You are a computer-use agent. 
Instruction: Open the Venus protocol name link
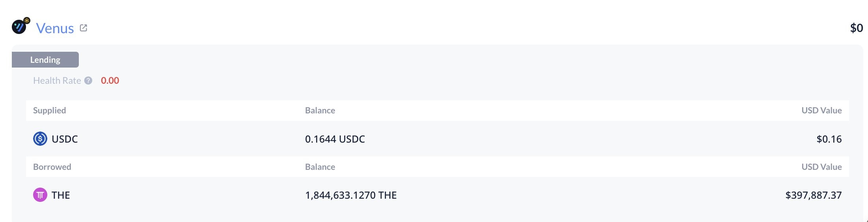(55, 28)
